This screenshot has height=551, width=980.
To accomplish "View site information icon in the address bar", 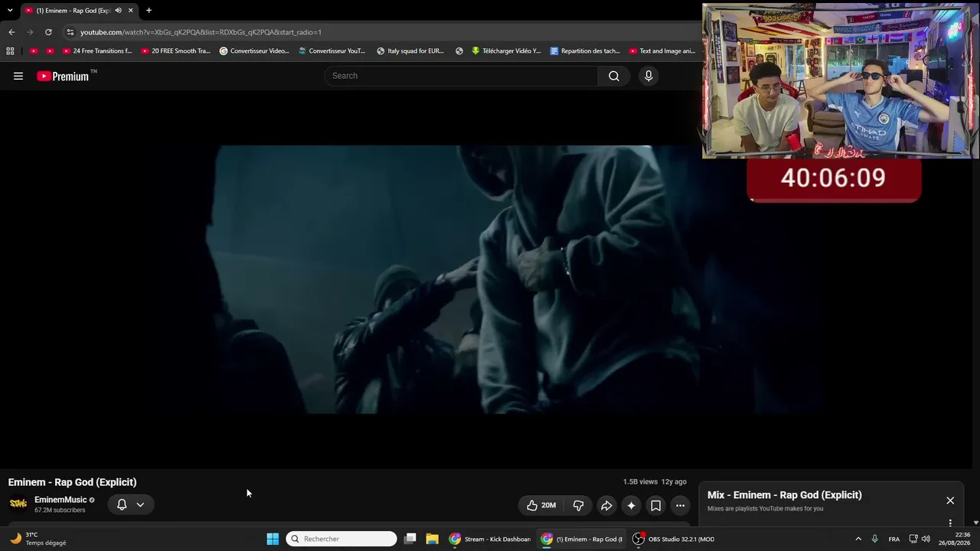I will click(70, 32).
